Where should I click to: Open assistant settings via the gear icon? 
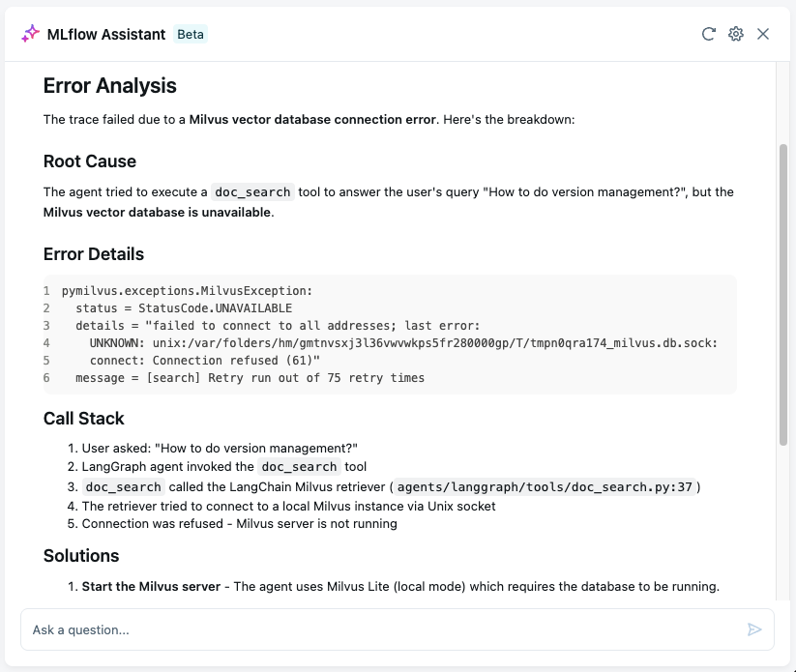[x=736, y=34]
